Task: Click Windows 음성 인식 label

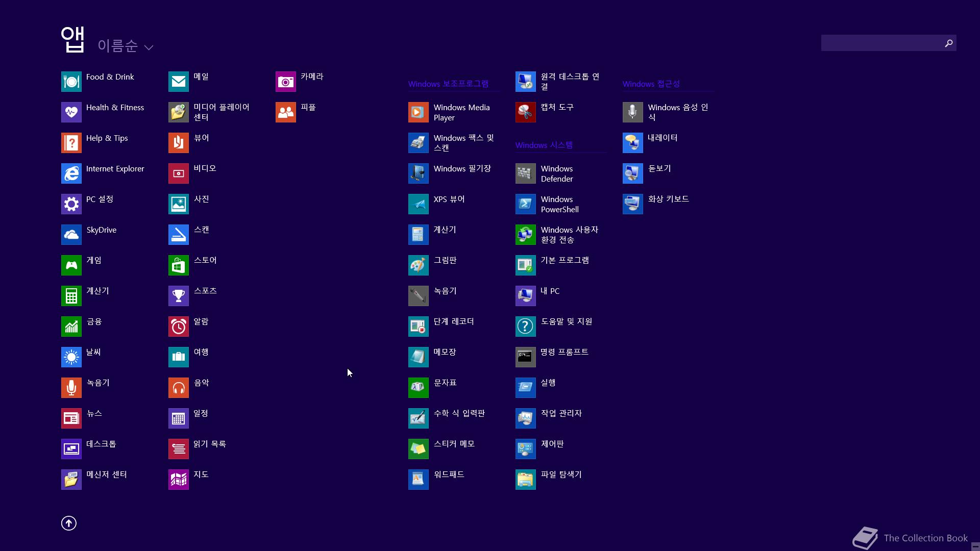Action: (678, 112)
